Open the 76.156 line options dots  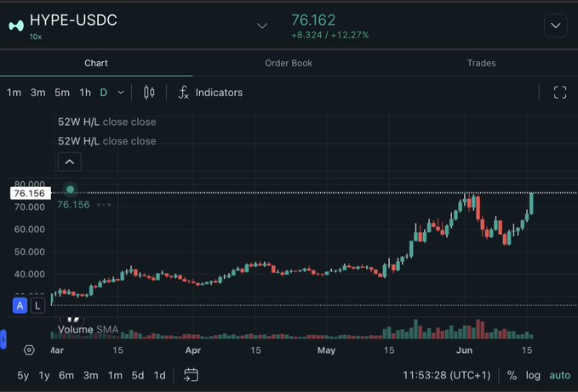click(104, 205)
